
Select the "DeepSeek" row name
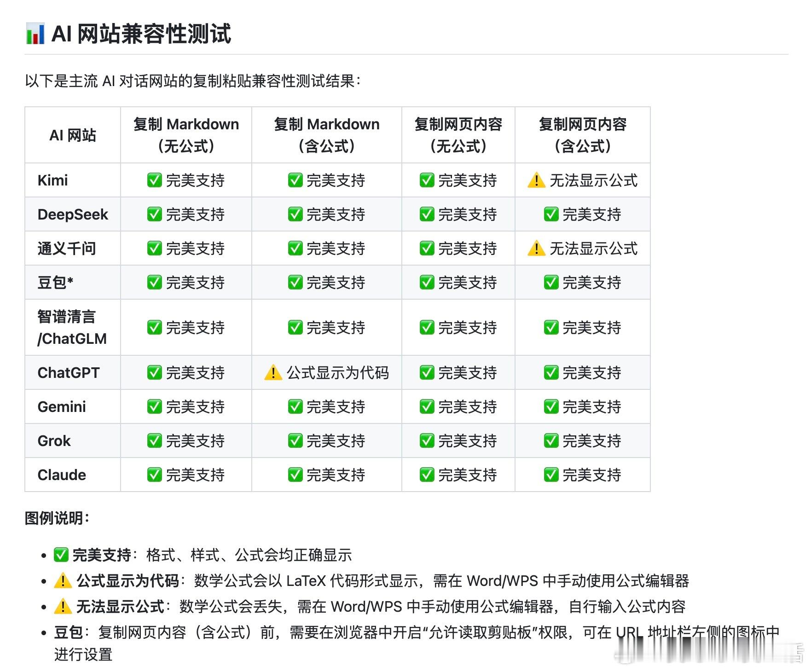click(x=73, y=214)
